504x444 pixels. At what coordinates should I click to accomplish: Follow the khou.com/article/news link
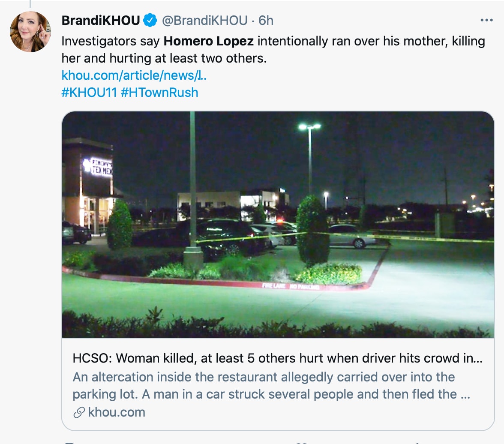pyautogui.click(x=134, y=75)
